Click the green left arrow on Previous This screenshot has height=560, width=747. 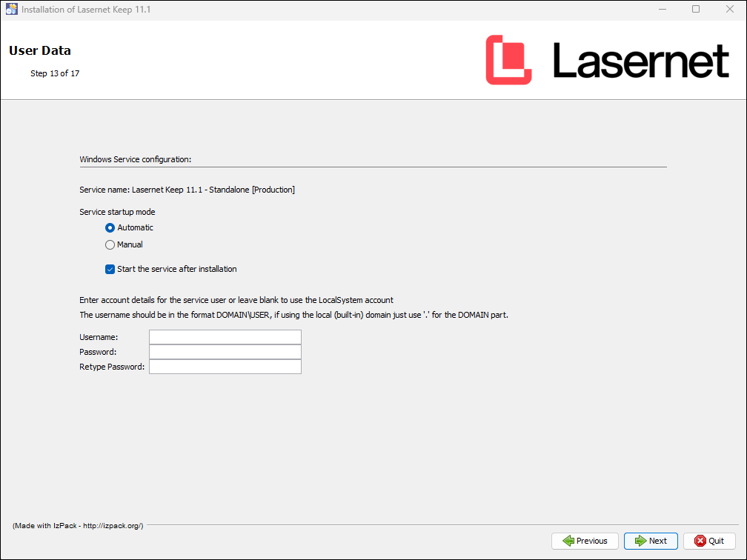(568, 541)
